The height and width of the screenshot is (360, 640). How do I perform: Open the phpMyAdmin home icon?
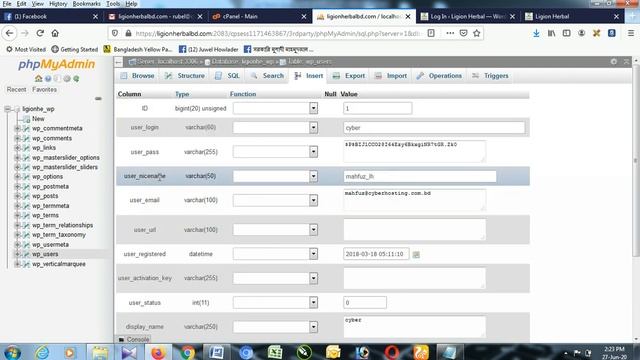click(x=38, y=78)
